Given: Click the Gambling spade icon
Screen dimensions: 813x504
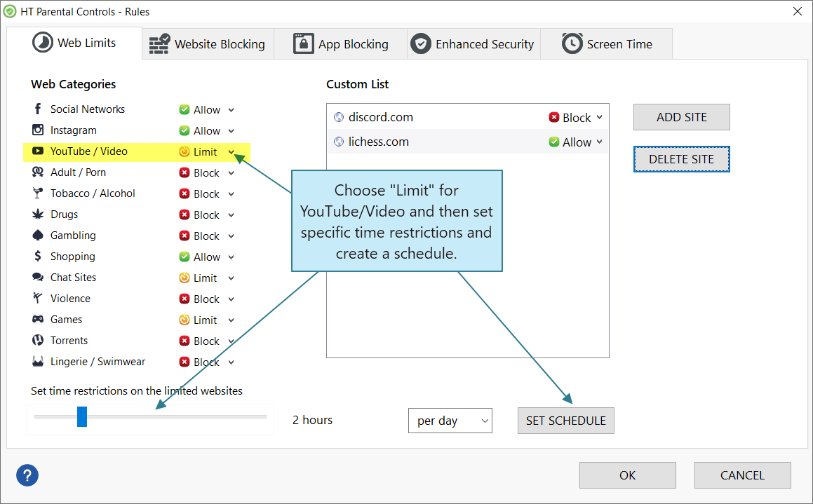Looking at the screenshot, I should click(38, 235).
